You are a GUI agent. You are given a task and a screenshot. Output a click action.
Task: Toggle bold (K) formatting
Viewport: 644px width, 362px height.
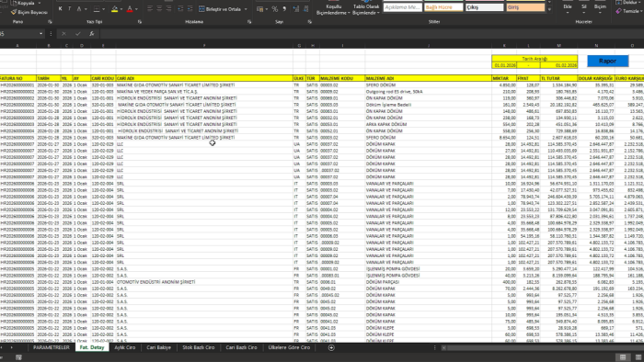pos(61,8)
